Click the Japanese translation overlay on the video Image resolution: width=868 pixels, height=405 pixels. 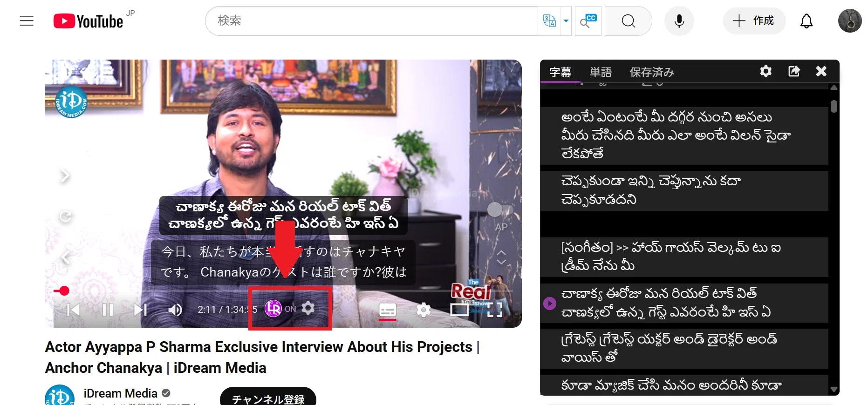(283, 262)
